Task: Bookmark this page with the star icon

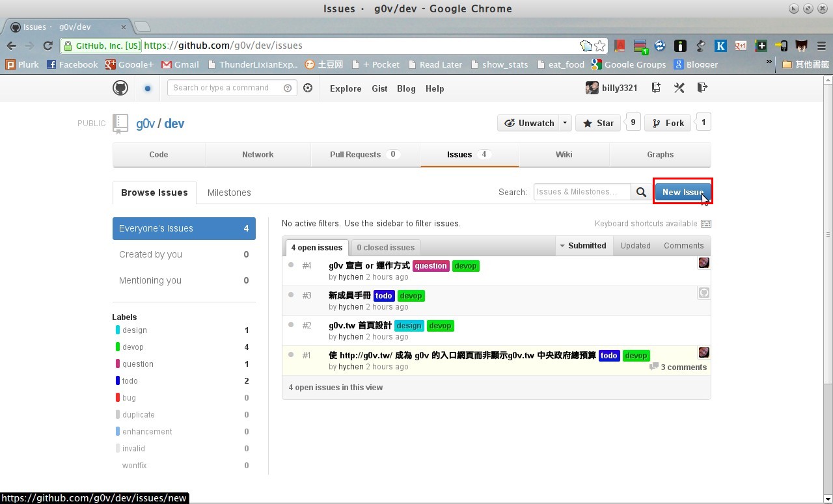Action: pyautogui.click(x=600, y=46)
